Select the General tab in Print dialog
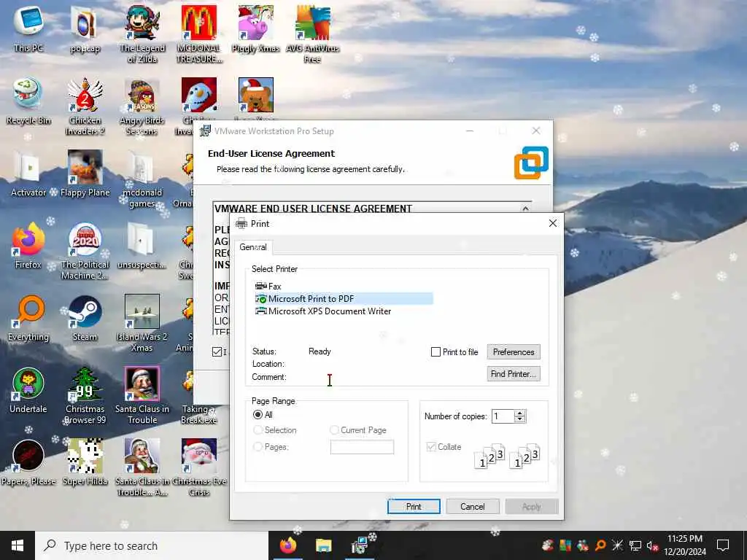 (253, 247)
